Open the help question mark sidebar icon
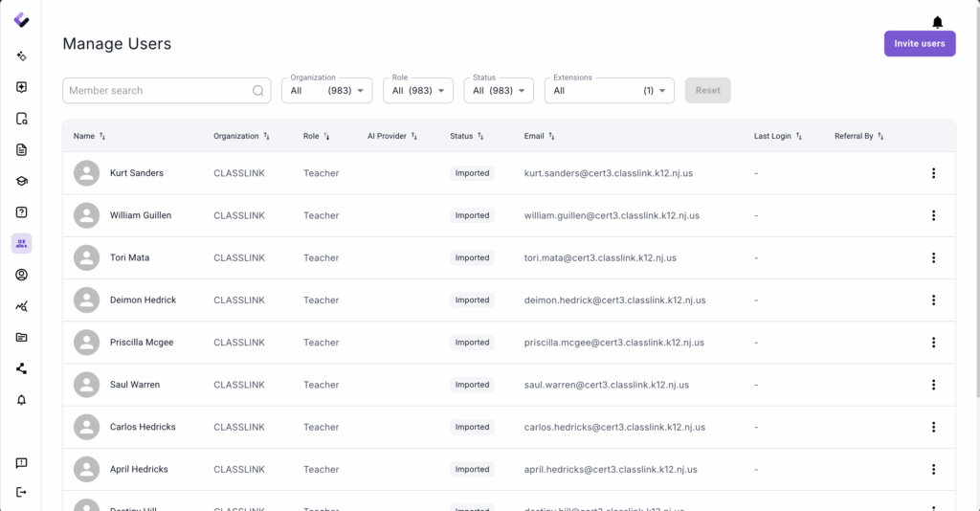This screenshot has height=511, width=980. [21, 212]
